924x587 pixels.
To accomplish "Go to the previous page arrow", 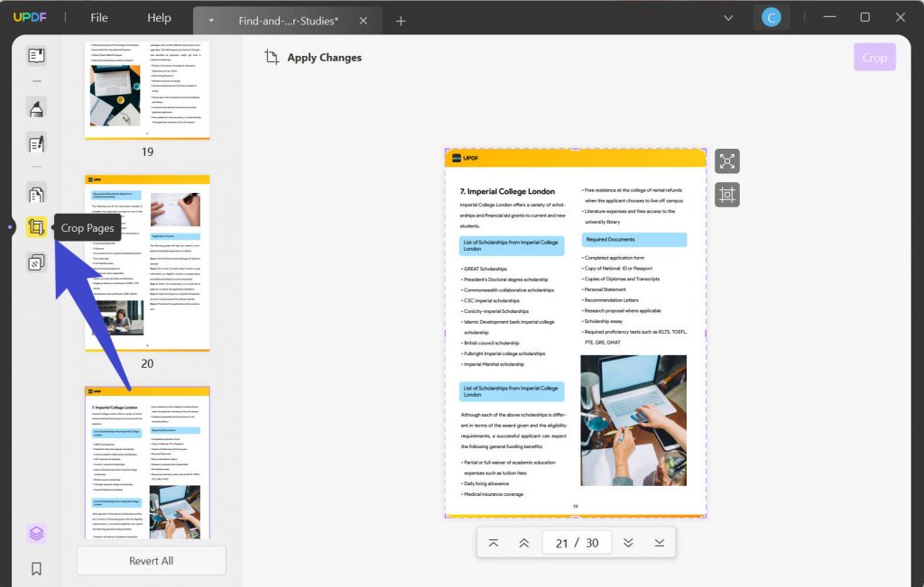I will tap(524, 543).
